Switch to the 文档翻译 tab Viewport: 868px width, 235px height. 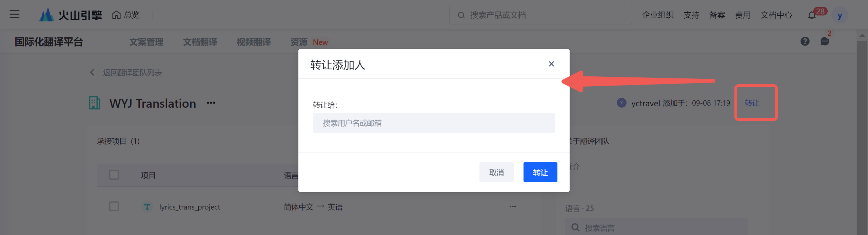coord(200,42)
